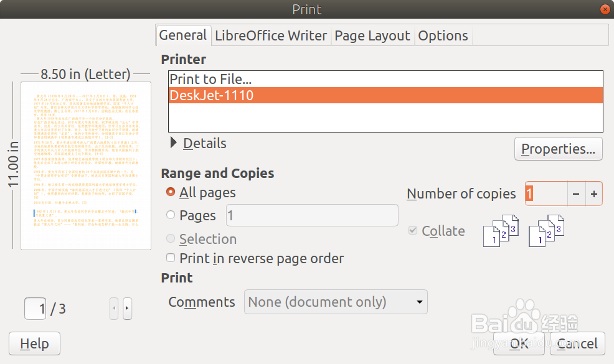Click the Number of copies field
The image size is (614, 364).
point(546,194)
